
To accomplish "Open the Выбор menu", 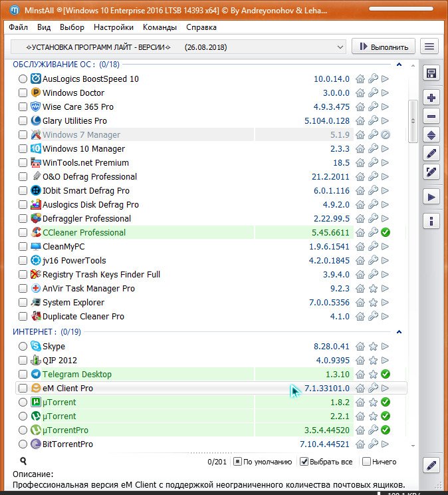I will tap(72, 27).
